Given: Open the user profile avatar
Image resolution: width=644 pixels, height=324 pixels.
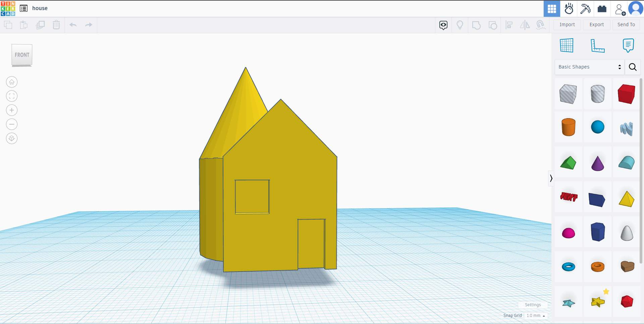Looking at the screenshot, I should pos(636,9).
